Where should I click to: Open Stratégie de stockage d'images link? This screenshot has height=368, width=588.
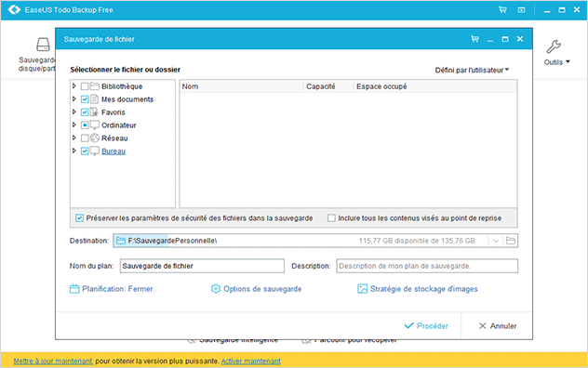click(x=424, y=289)
